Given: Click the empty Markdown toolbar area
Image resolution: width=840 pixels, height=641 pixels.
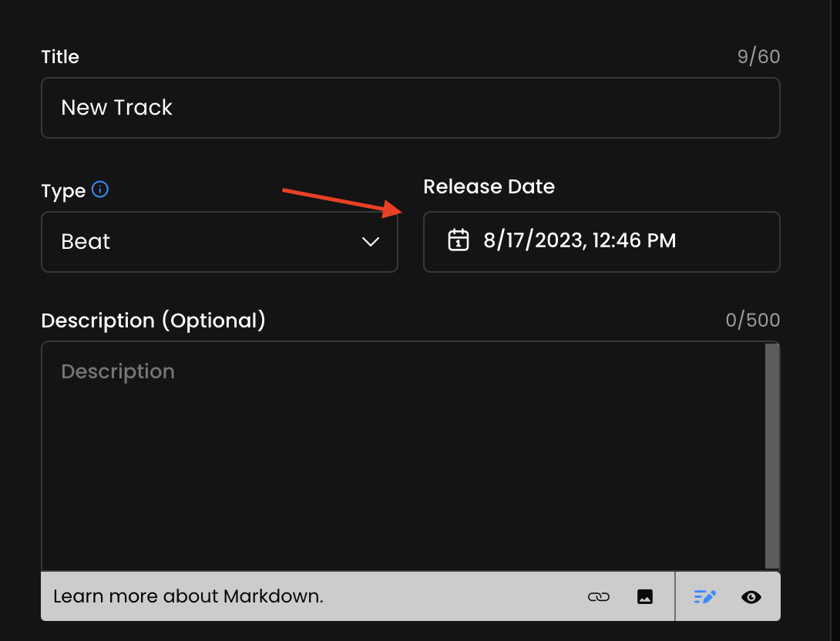Looking at the screenshot, I should (x=455, y=596).
